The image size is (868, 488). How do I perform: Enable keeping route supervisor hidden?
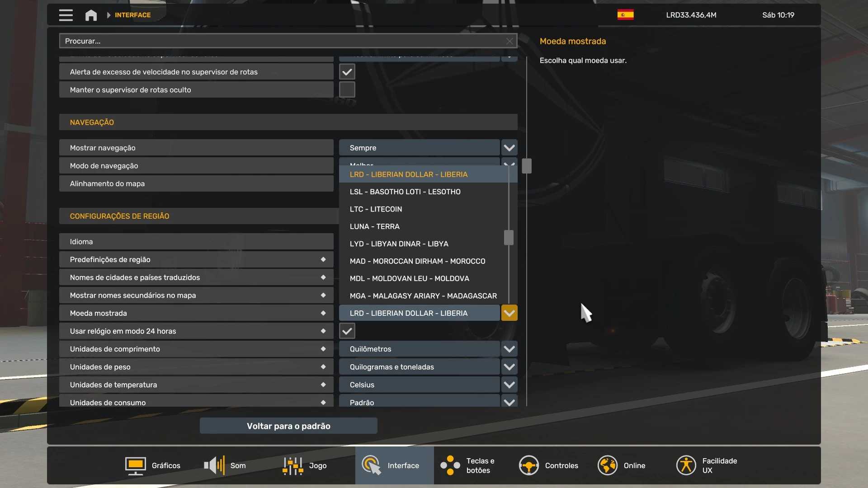point(347,90)
